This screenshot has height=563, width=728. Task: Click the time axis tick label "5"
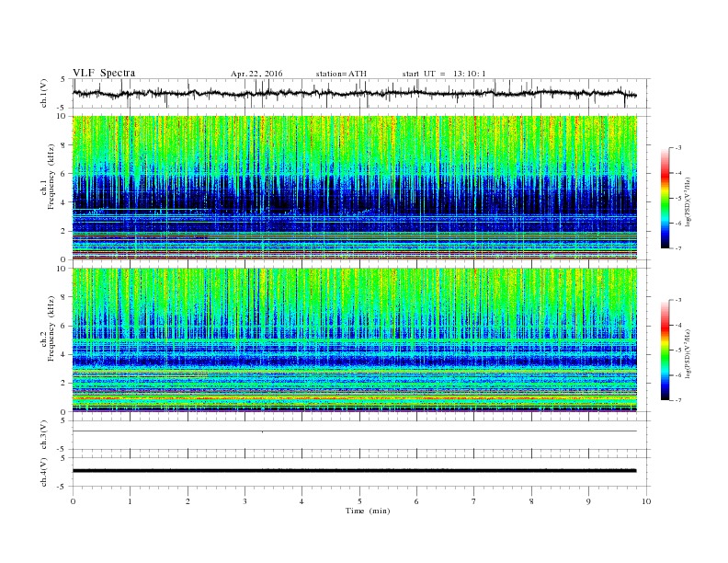click(359, 501)
